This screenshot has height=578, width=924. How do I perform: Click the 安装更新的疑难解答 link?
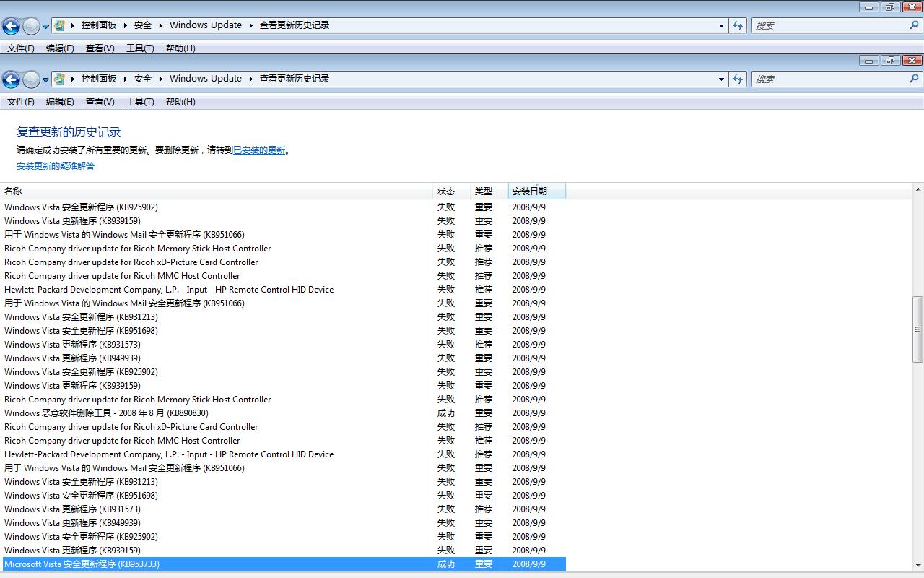[x=56, y=166]
